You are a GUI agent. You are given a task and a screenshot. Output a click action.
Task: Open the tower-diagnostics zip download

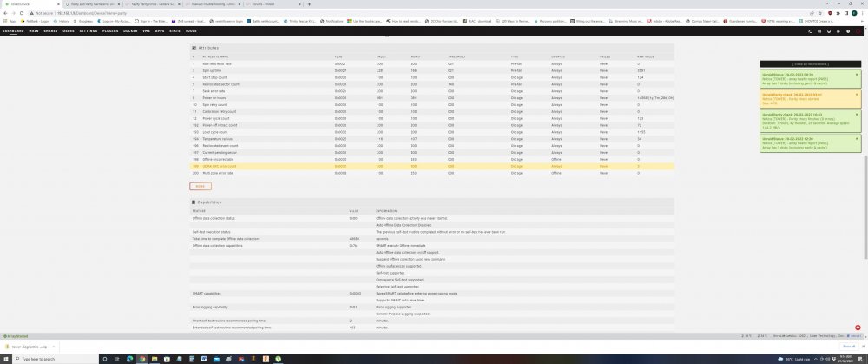[x=25, y=347]
